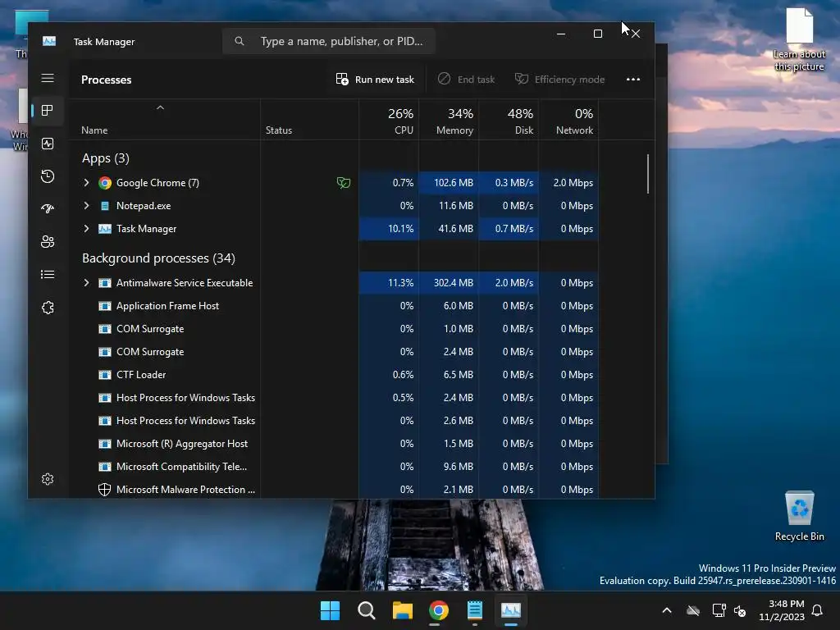Expand Antimalware Service Executable group
This screenshot has width=840, height=630.
click(86, 283)
